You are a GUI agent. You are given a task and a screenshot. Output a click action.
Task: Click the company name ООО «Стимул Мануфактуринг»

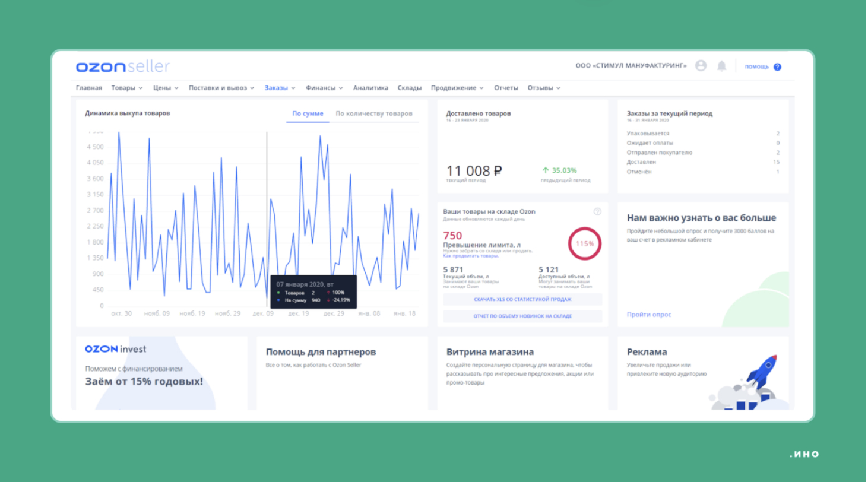point(631,66)
